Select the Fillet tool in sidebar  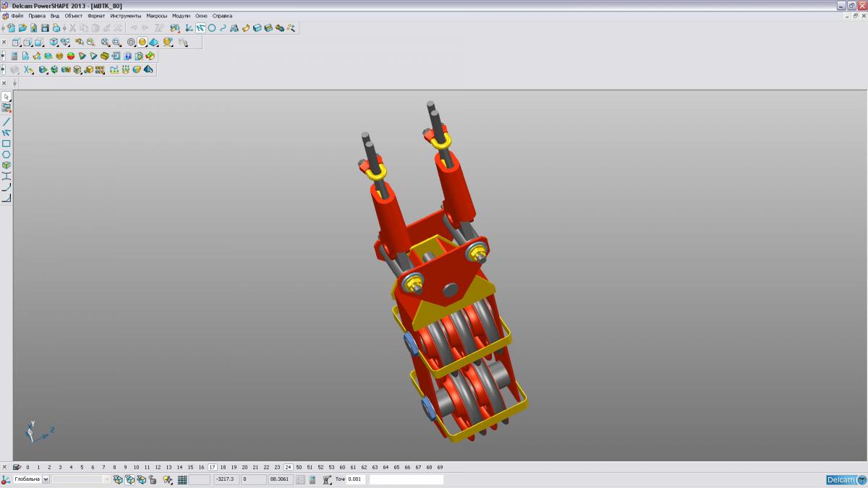coord(7,187)
